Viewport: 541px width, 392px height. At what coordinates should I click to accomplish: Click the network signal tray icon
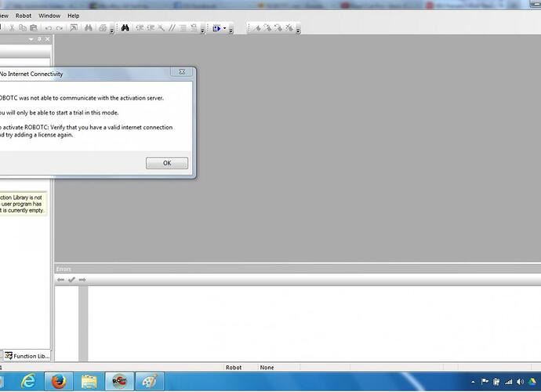(x=508, y=382)
